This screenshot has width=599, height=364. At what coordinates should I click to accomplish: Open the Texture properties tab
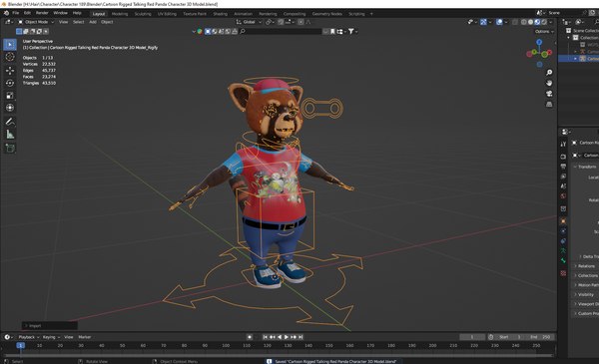[563, 273]
